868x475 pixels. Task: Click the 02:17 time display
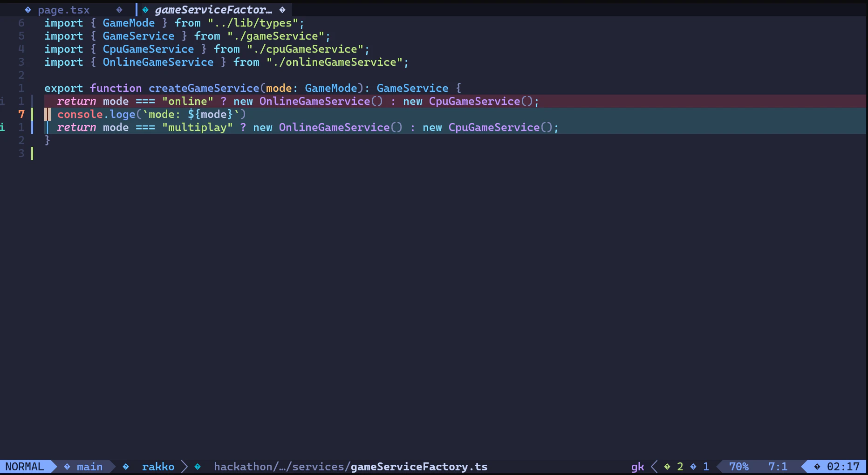click(843, 467)
